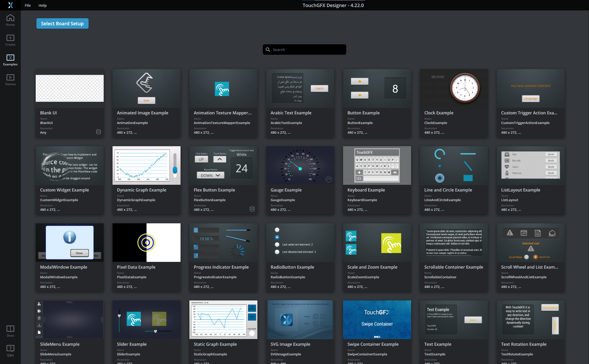Viewport: 589px width, 364px height.
Task: Open the Custom Trigger Action thumbnail
Action: pos(531,88)
